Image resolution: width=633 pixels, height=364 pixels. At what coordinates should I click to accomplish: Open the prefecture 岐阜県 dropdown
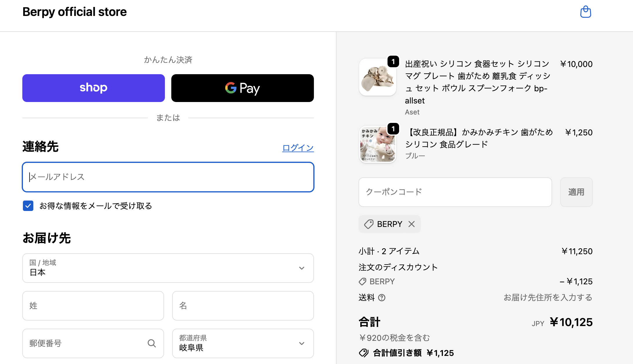click(243, 343)
